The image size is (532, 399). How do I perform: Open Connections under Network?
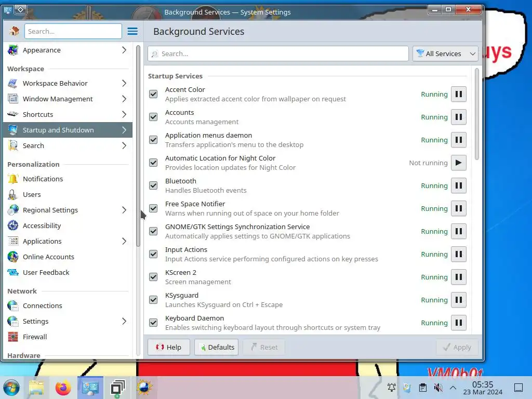(x=68, y=306)
